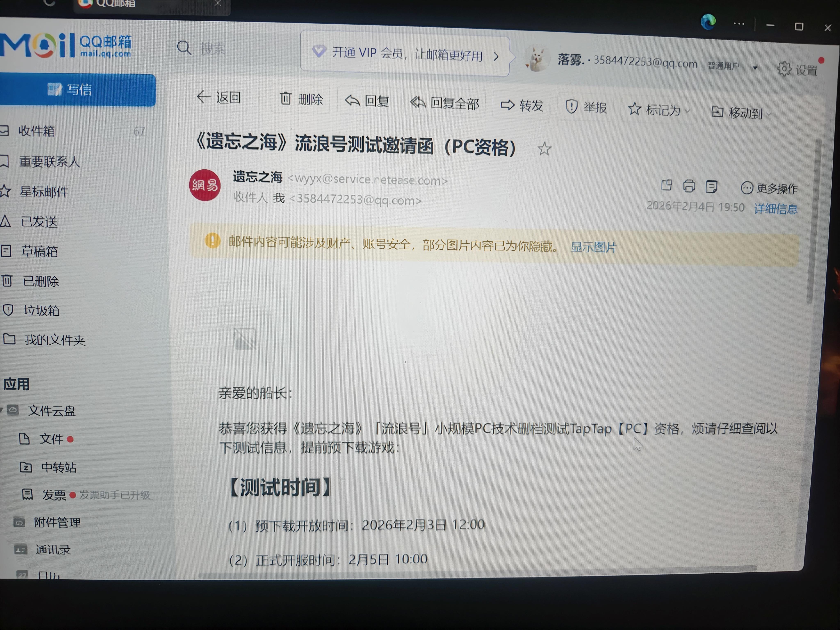Click the 详细信息 link
The width and height of the screenshot is (840, 630).
pyautogui.click(x=775, y=209)
